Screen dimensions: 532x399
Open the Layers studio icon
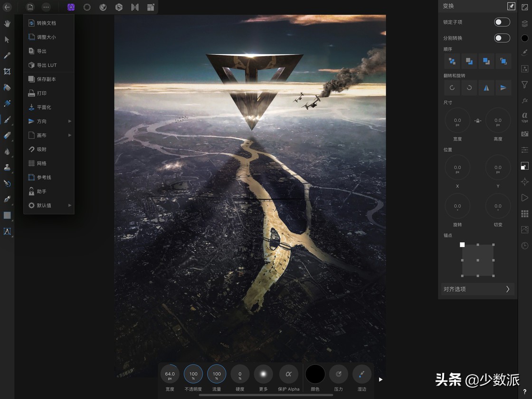click(524, 23)
